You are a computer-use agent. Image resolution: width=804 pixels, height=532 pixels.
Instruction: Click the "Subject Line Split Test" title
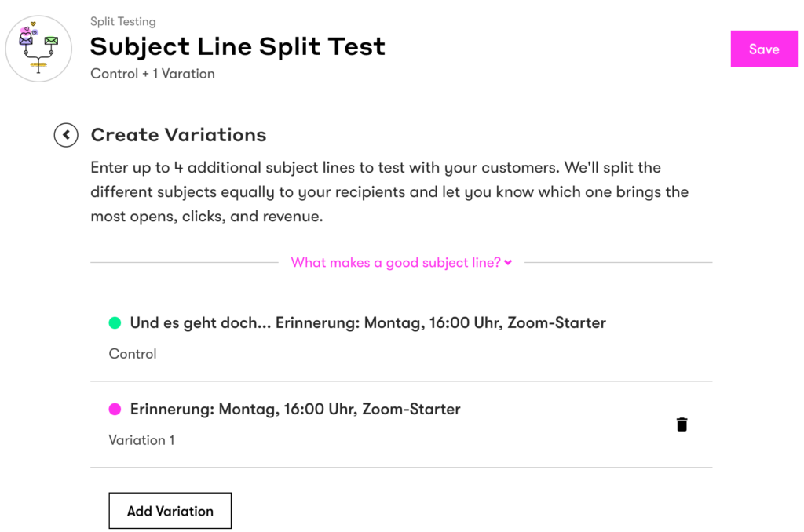coord(237,47)
